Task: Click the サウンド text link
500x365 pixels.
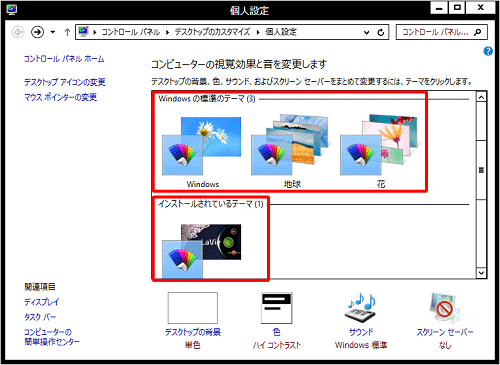Action: [361, 332]
